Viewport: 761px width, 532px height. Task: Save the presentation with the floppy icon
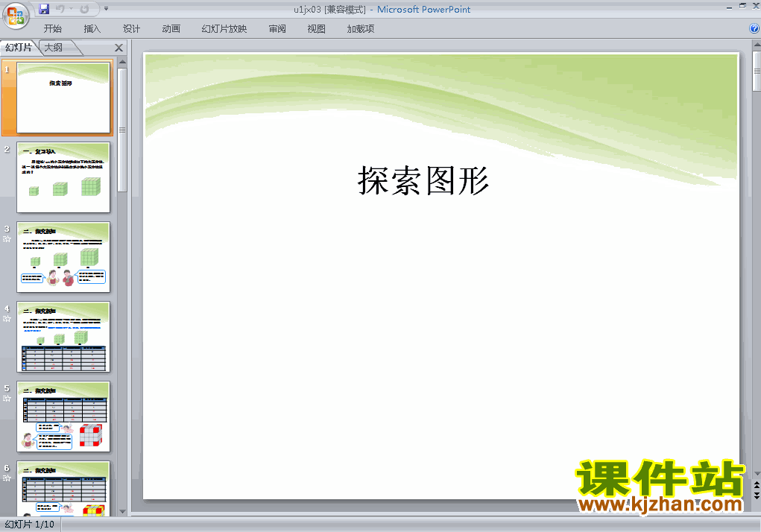pyautogui.click(x=44, y=9)
